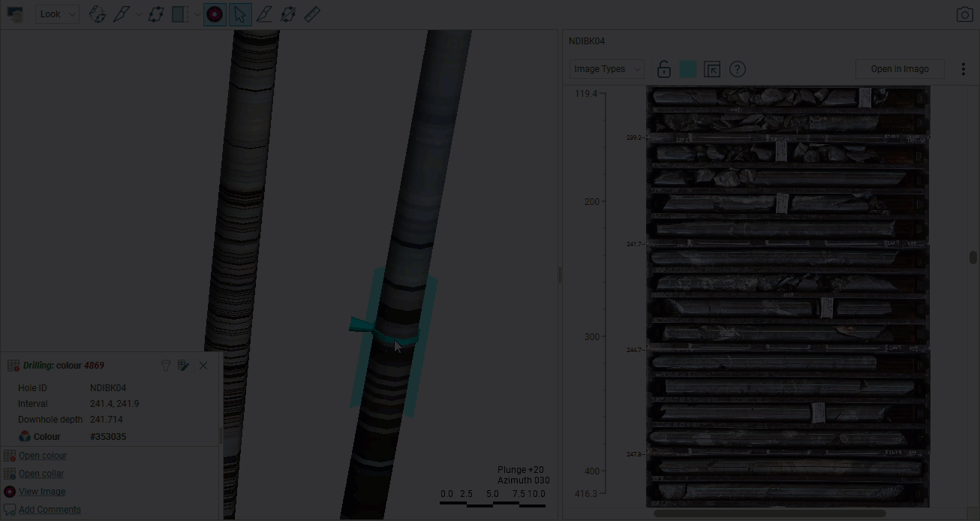This screenshot has width=980, height=521.
Task: Click the 200 depth mark on the scale
Action: pyautogui.click(x=592, y=202)
